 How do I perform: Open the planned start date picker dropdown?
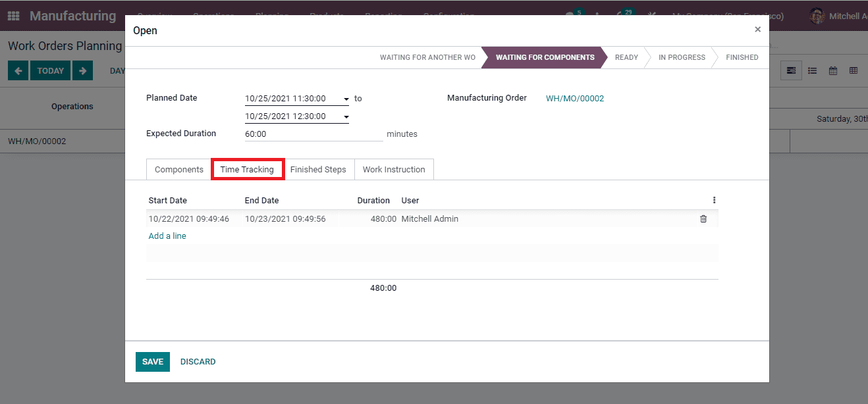coord(346,99)
